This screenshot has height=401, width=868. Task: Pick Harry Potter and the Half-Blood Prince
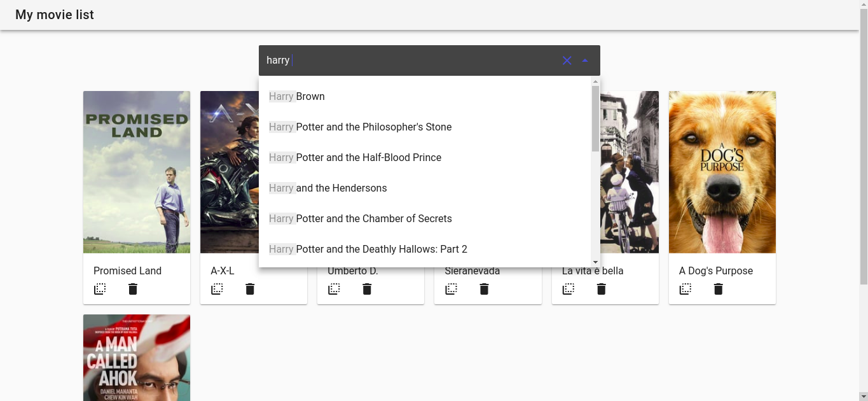click(x=425, y=158)
